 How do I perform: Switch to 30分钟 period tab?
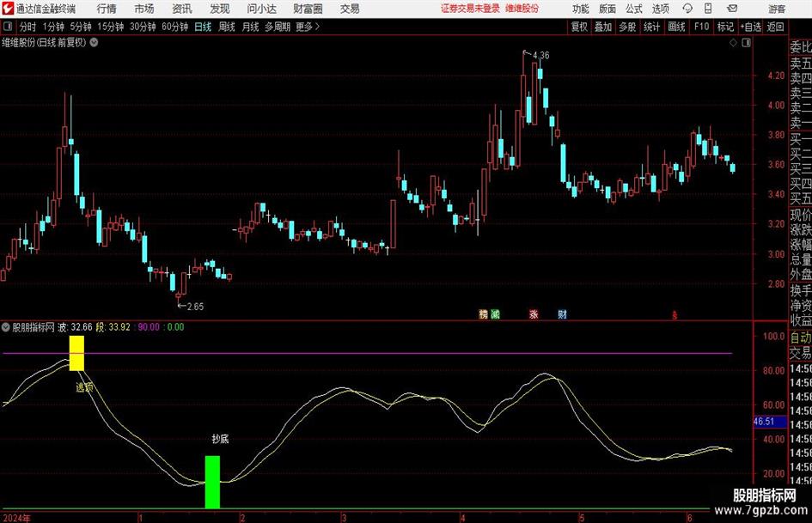(x=143, y=27)
